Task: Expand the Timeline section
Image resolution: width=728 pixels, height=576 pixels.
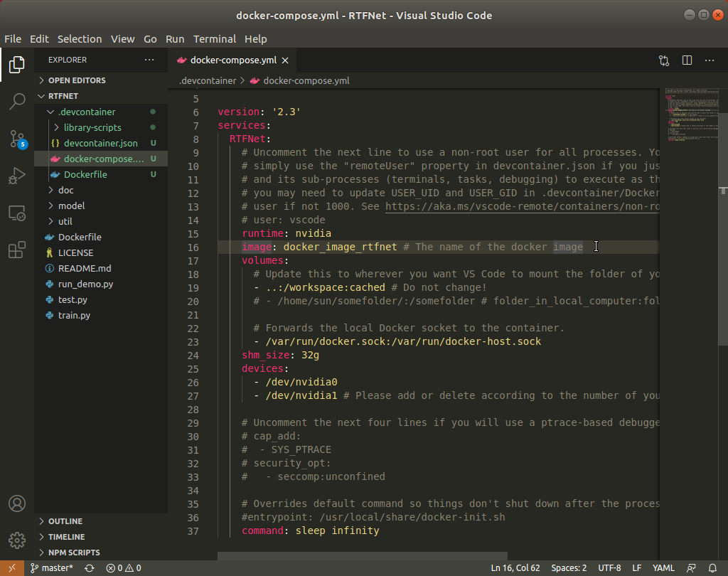Action: (101, 537)
